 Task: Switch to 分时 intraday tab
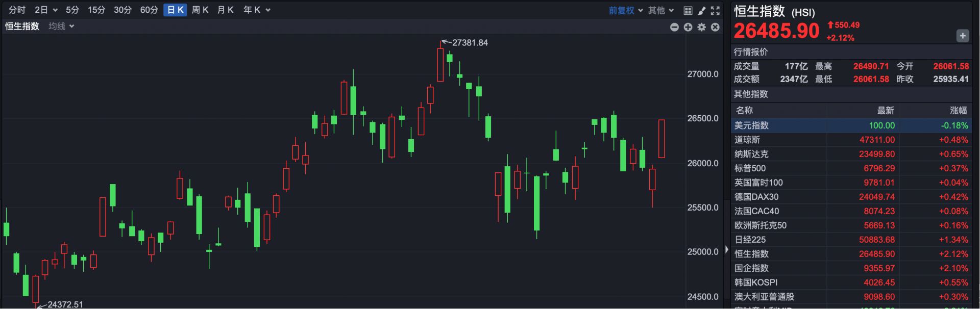pos(17,10)
